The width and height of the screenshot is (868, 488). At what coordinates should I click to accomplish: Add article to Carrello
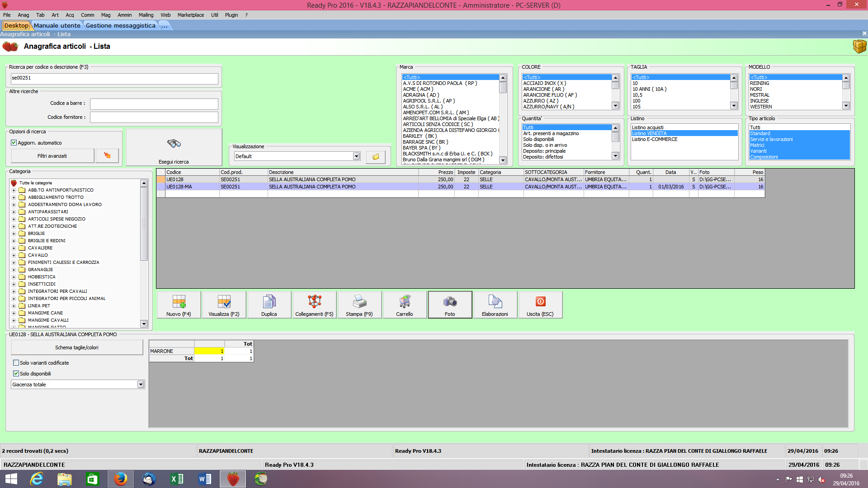pyautogui.click(x=405, y=305)
